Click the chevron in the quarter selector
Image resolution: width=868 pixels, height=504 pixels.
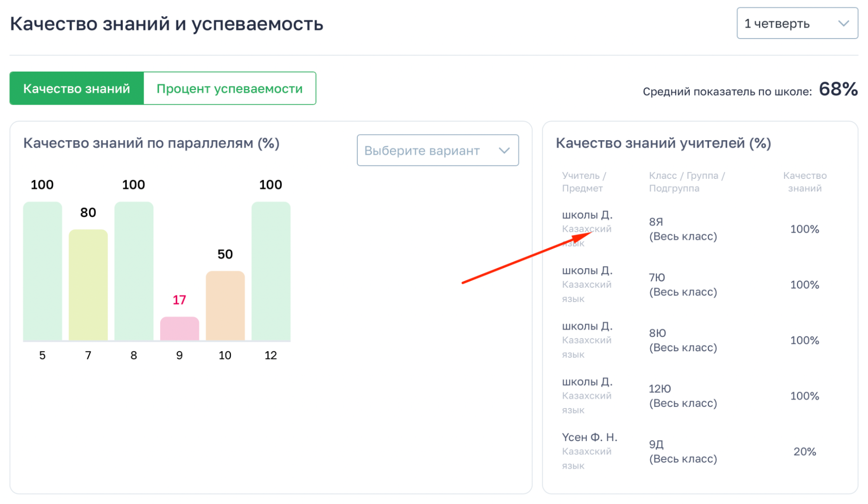click(x=843, y=23)
